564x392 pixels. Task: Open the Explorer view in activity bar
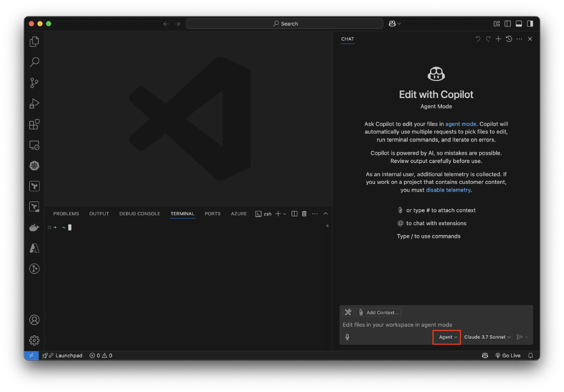tap(34, 41)
